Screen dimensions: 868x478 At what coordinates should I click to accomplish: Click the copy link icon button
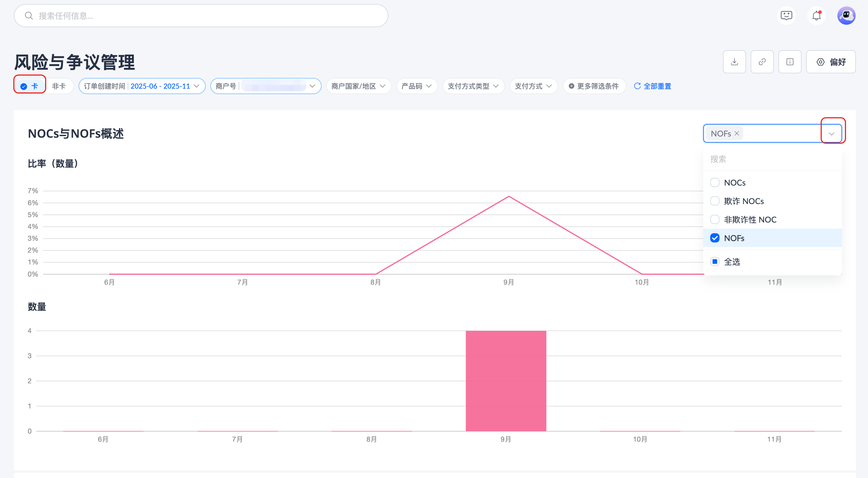point(762,62)
